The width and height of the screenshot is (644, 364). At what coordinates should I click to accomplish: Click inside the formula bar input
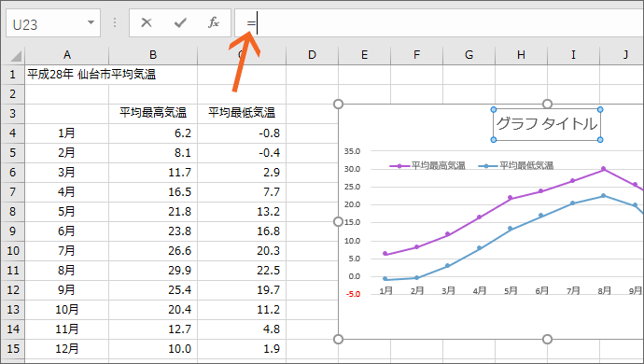point(439,23)
